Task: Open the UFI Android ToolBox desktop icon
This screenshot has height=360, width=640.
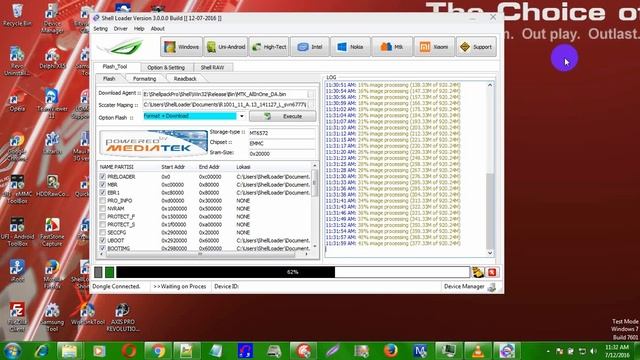Action: (x=17, y=232)
